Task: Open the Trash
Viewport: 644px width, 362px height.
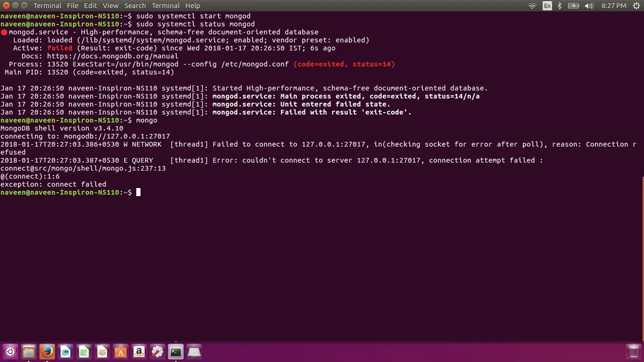Action: click(633, 352)
